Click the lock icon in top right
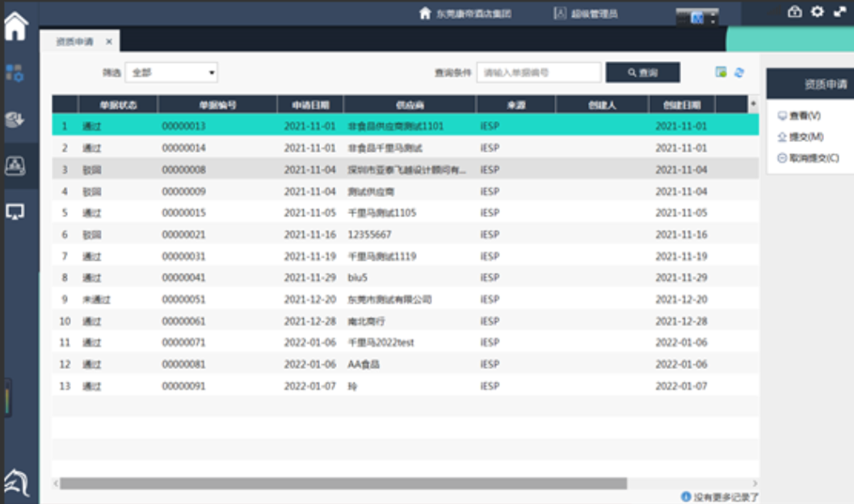Screen dimensions: 854x504 click(795, 11)
